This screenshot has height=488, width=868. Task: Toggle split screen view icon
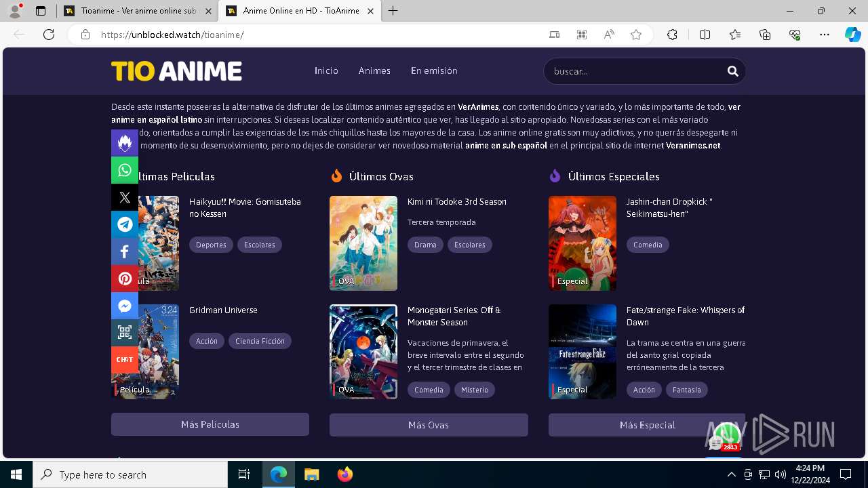pyautogui.click(x=705, y=35)
